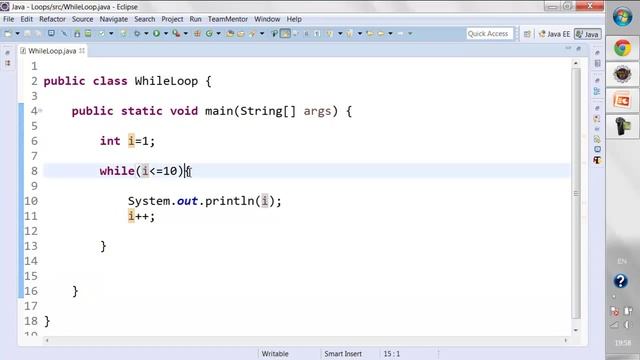Click the editor's vertical scrollbar down arrow
The height and width of the screenshot is (360, 640).
pos(576,330)
